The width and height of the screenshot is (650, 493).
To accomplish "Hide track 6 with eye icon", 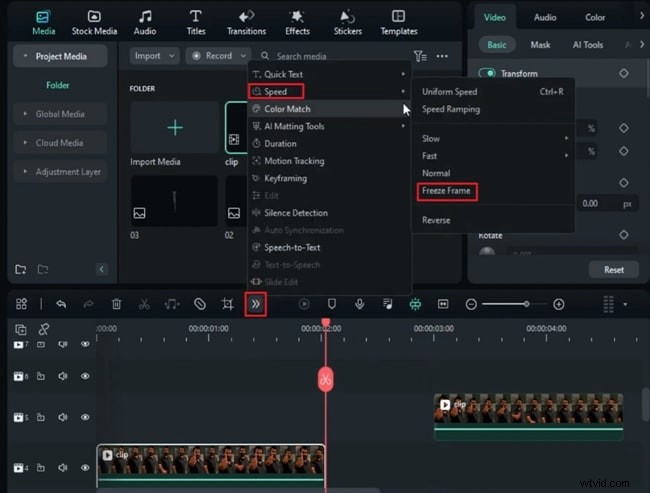I will (x=85, y=376).
